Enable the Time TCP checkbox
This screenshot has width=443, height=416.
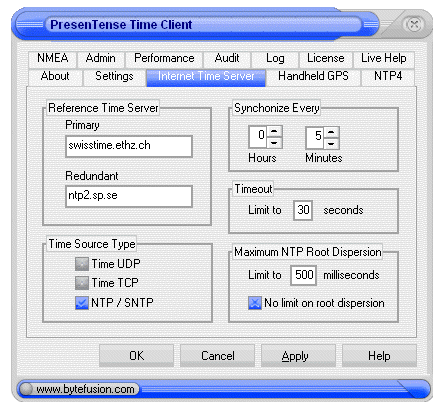pos(82,283)
